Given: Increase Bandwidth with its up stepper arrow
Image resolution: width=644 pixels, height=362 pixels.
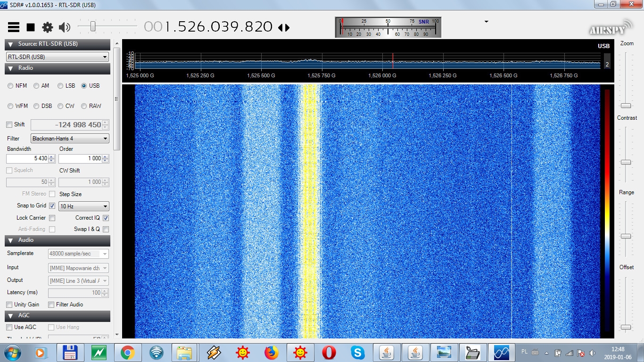Looking at the screenshot, I should click(52, 156).
